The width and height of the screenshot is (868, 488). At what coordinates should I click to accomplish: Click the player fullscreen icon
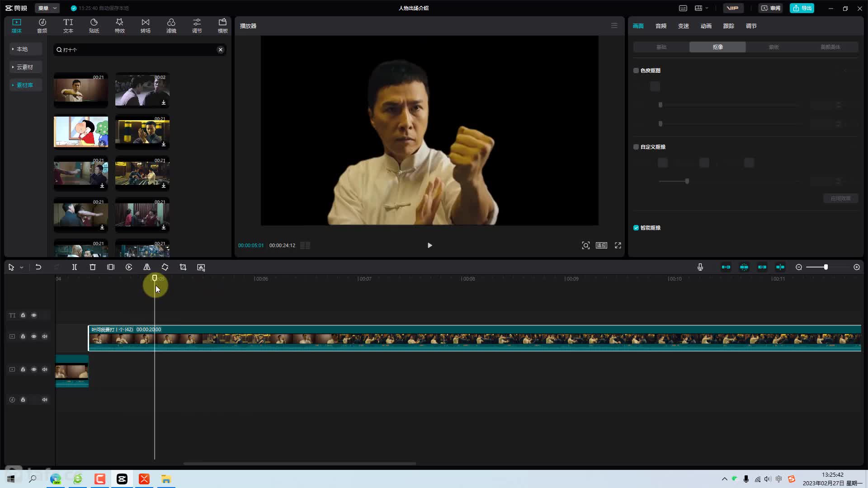(x=618, y=245)
